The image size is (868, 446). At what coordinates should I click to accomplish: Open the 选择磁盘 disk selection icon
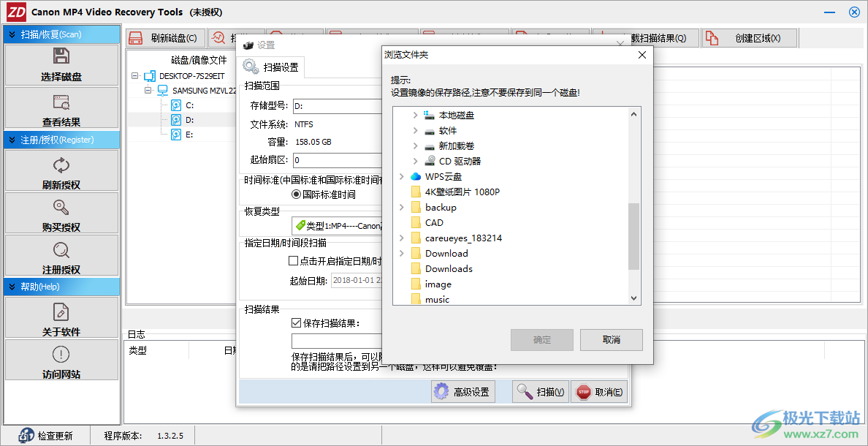point(61,56)
